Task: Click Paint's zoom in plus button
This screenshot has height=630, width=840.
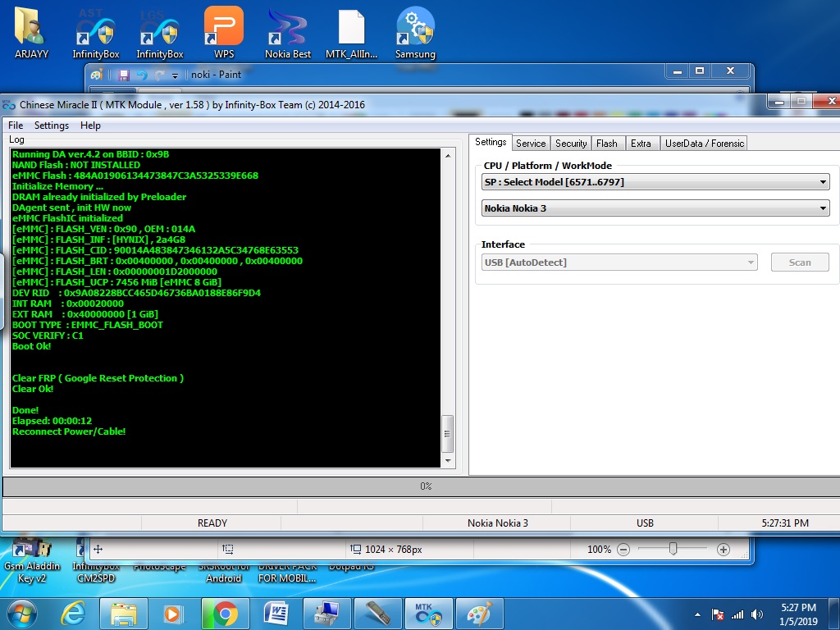Action: (724, 549)
